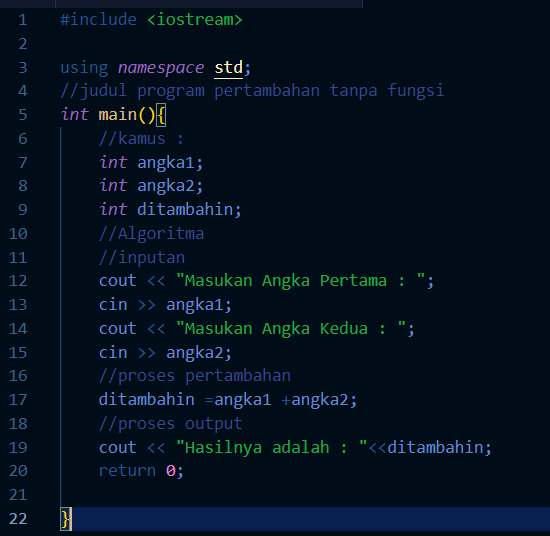
Task: Select the <iostream> header text
Action: click(195, 20)
